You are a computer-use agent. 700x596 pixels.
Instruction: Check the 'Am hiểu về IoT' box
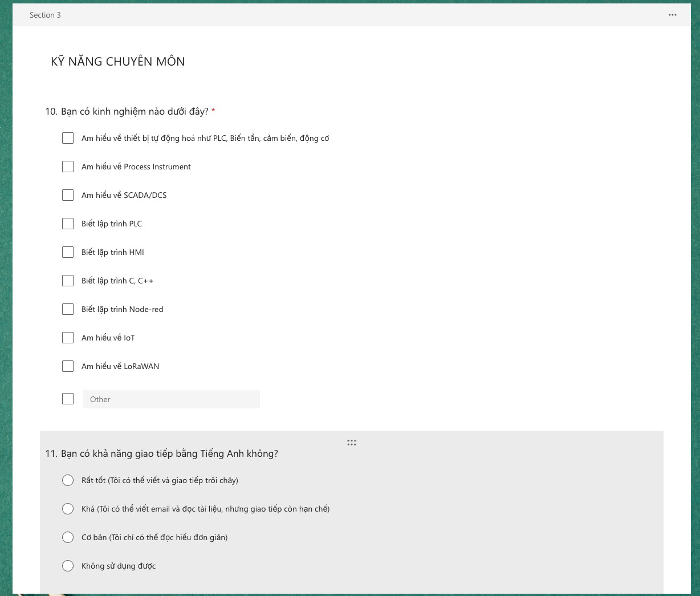[x=68, y=338]
